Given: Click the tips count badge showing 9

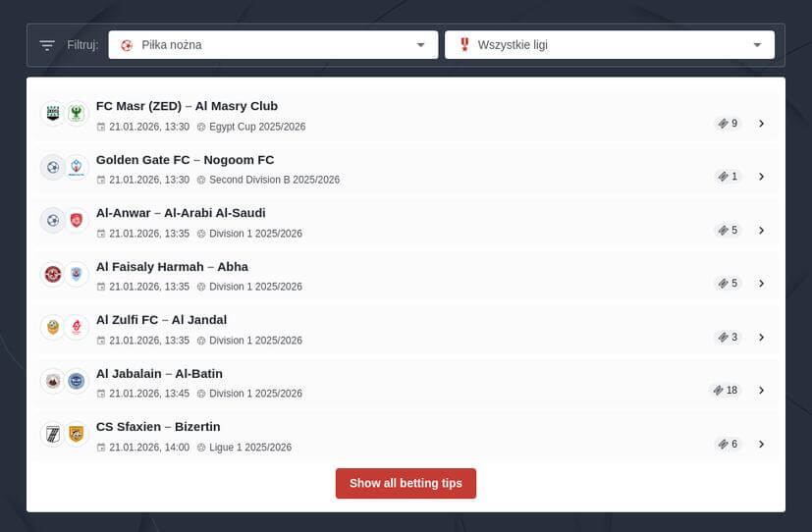Looking at the screenshot, I should pos(728,124).
